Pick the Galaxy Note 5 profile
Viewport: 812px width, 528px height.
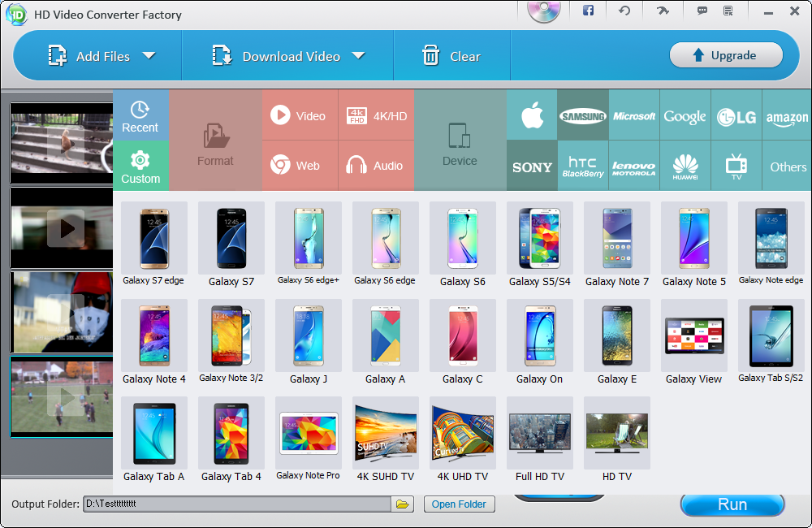(x=694, y=245)
